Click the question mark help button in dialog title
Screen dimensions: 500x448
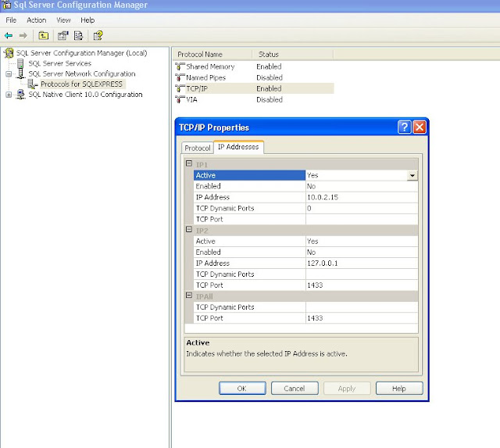tap(405, 127)
